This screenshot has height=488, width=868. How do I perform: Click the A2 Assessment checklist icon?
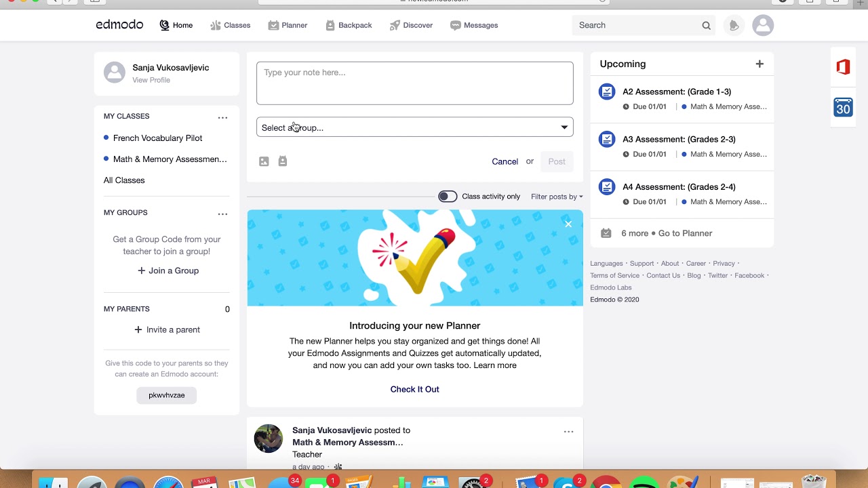tap(607, 91)
